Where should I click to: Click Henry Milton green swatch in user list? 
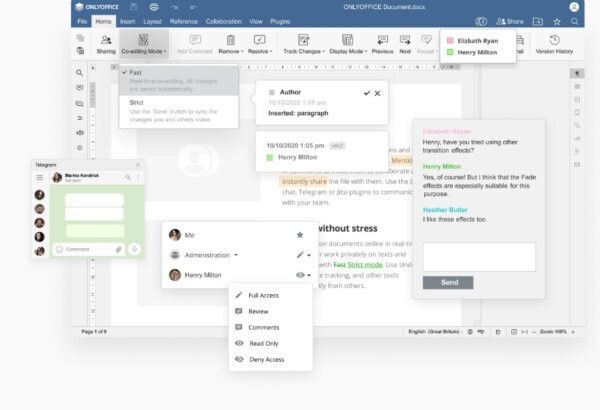(450, 52)
